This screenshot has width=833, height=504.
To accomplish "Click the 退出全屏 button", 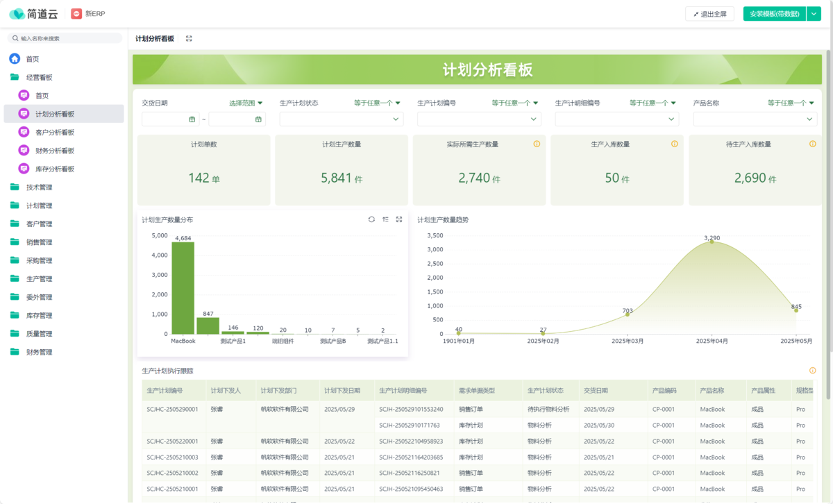I will pos(709,14).
